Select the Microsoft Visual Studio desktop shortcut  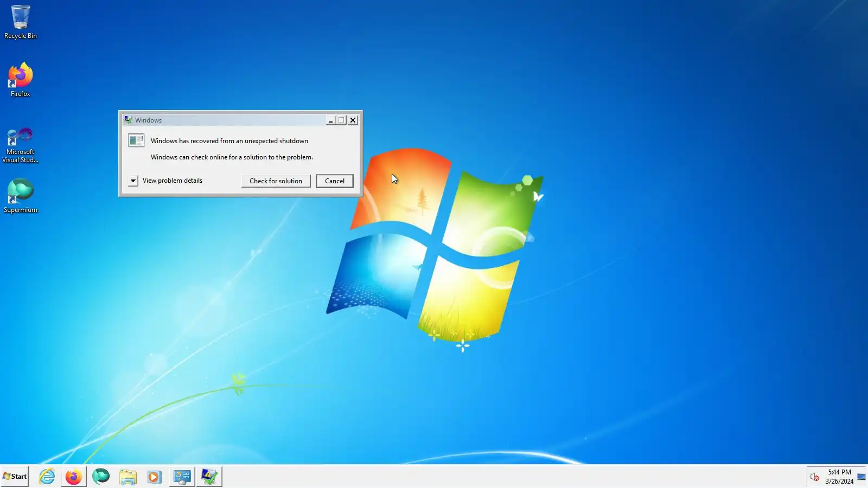pos(21,145)
